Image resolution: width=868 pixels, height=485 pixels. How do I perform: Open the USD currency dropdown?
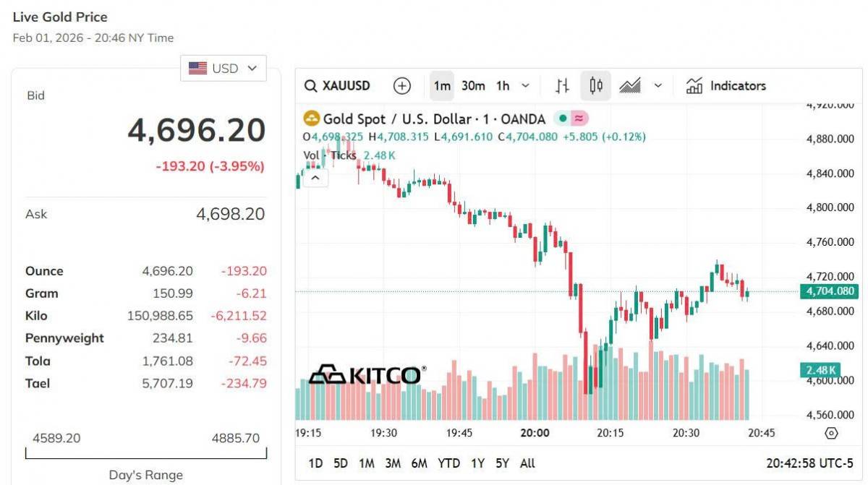click(x=224, y=68)
